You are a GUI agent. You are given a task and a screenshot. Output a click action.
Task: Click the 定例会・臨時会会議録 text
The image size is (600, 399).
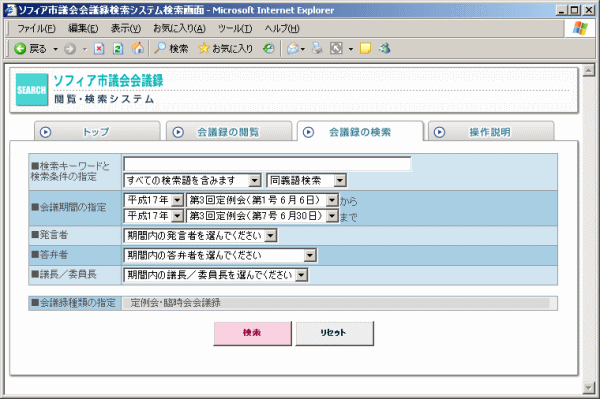(176, 303)
